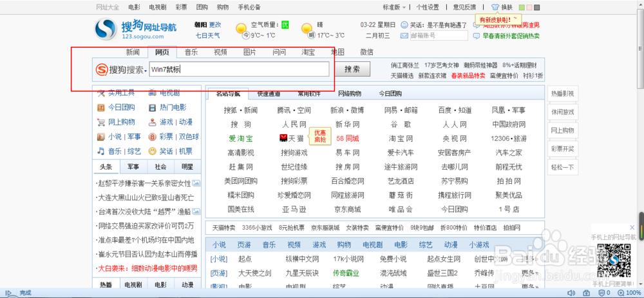Switch to the 音乐 search tab
This screenshot has width=644, height=298.
(191, 52)
